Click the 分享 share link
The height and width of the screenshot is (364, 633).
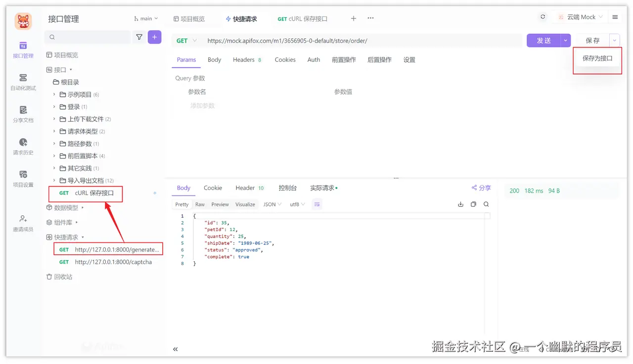click(x=481, y=188)
